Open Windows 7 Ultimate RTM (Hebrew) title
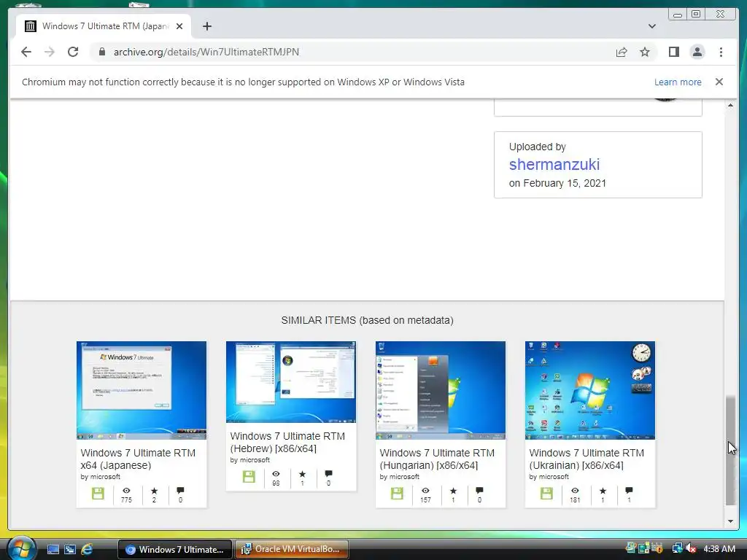The image size is (747, 560). [287, 443]
